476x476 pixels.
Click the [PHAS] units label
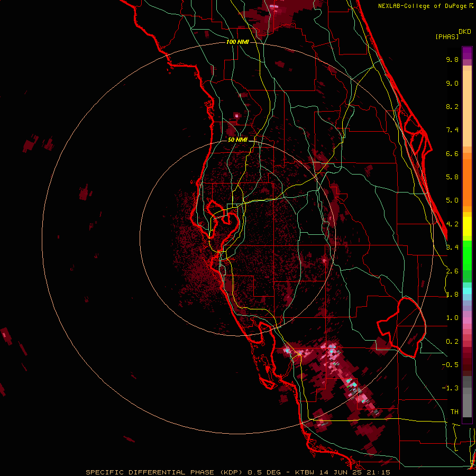click(447, 36)
